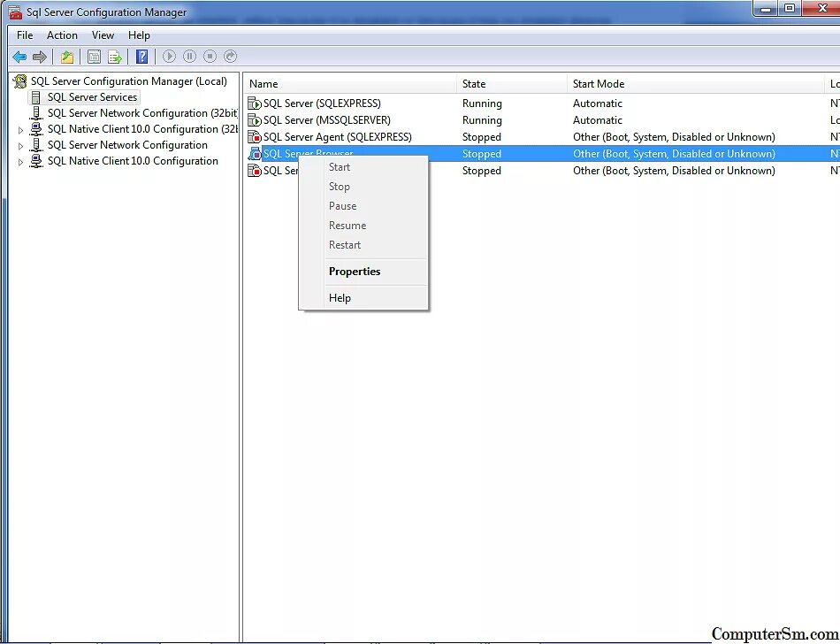Open Properties from the context menu

click(x=354, y=272)
